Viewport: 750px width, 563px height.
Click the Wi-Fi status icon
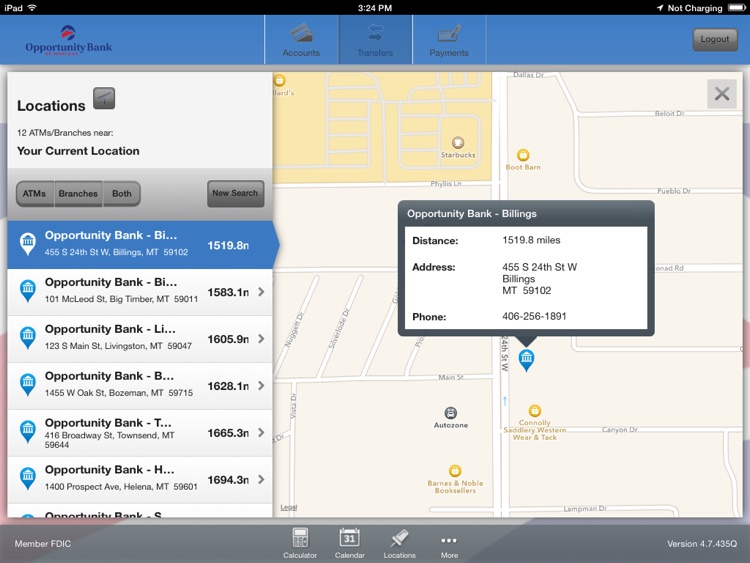(32, 8)
